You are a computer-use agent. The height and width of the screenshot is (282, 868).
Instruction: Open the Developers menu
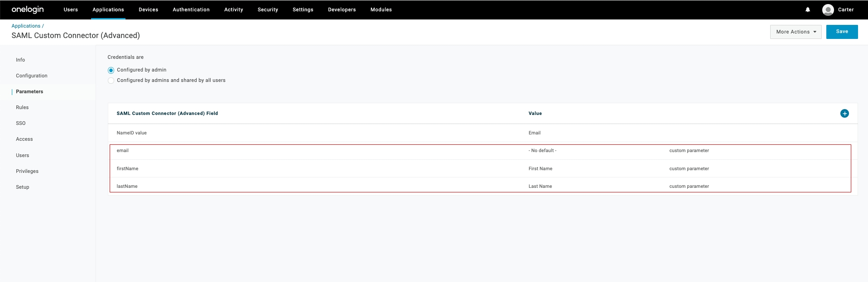coord(342,10)
